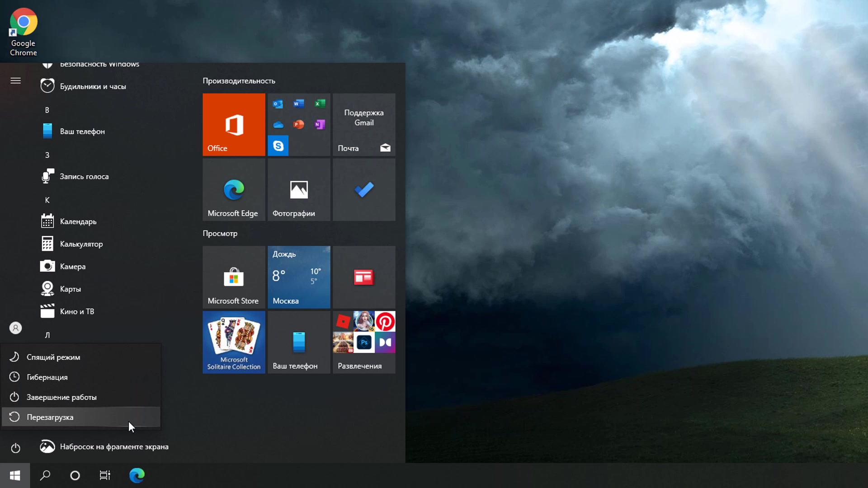Open Task View on the taskbar
This screenshot has width=868, height=488.
pyautogui.click(x=105, y=475)
